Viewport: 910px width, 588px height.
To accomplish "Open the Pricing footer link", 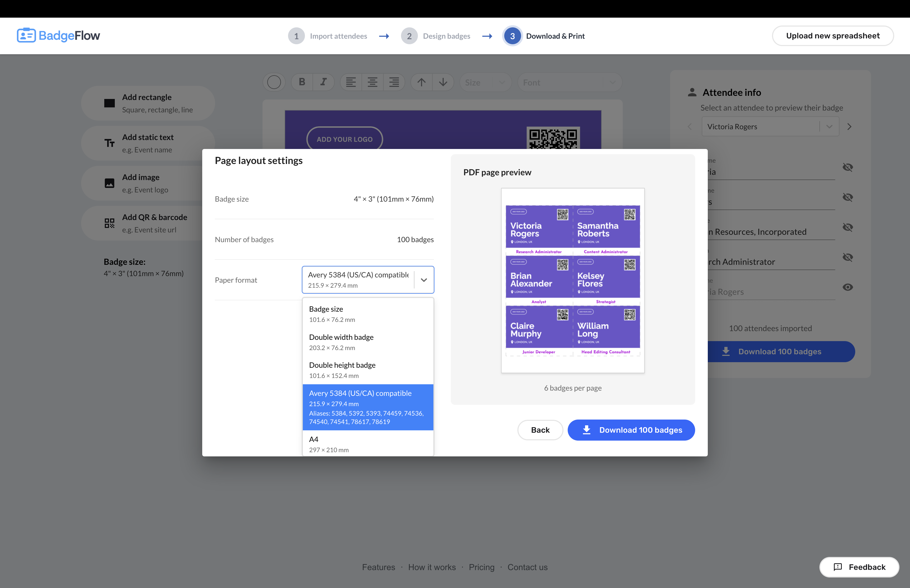I will (482, 567).
